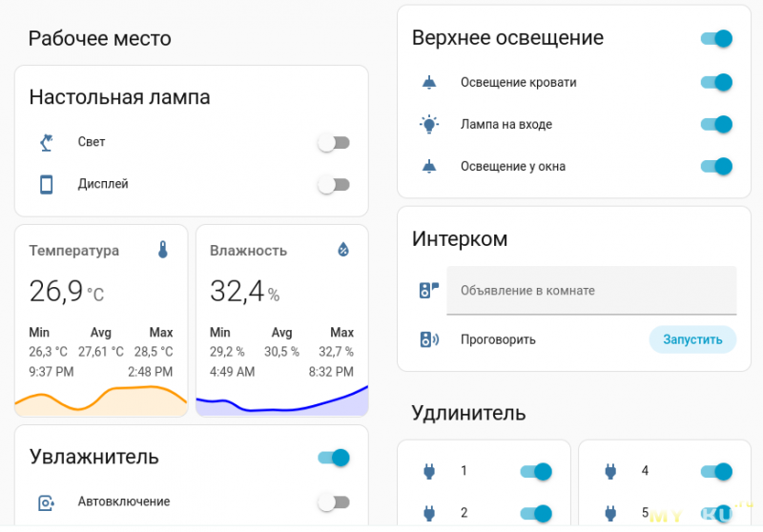Click the bulb icon for Лампа на входе

pos(429,125)
